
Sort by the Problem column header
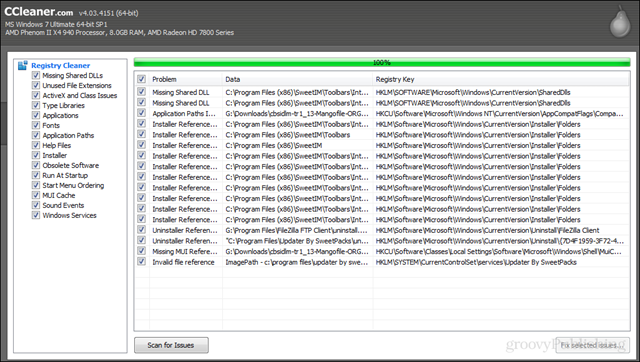[x=186, y=79]
